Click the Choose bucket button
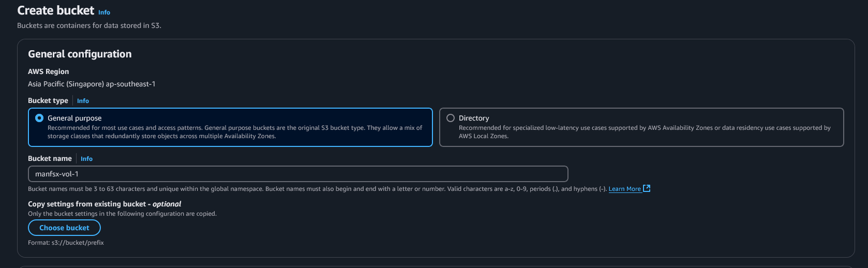 coord(64,228)
